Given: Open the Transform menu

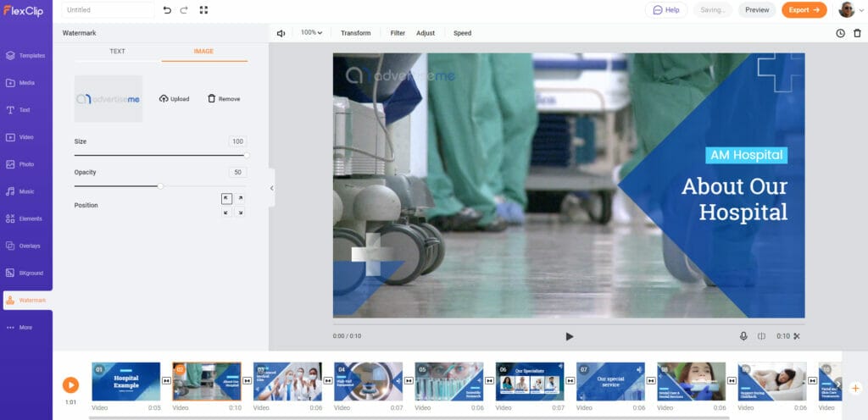Looking at the screenshot, I should coord(355,33).
